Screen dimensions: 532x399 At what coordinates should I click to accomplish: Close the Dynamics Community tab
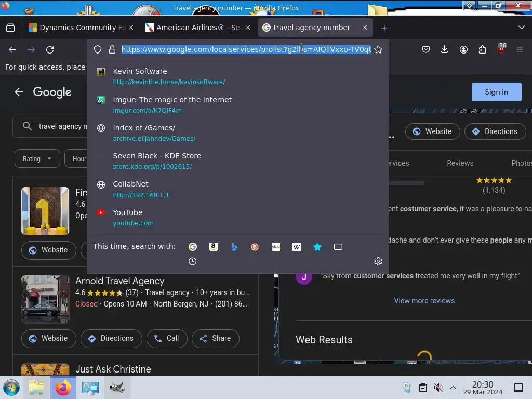[x=131, y=28]
